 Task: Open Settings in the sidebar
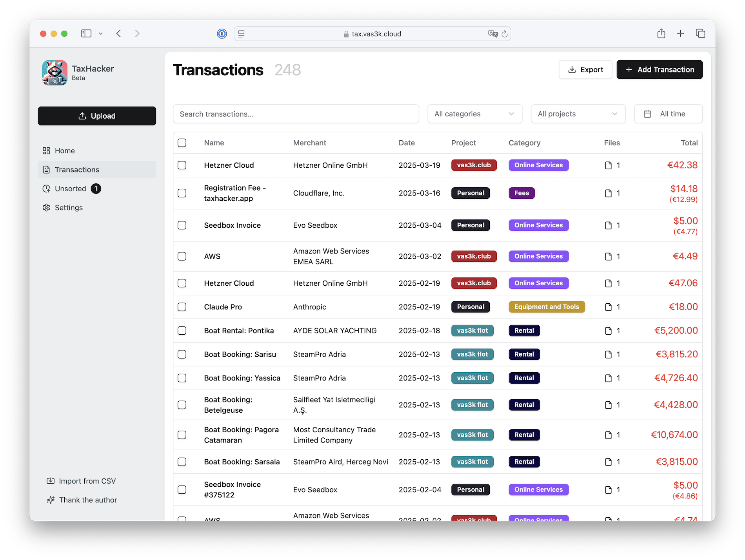click(97, 208)
